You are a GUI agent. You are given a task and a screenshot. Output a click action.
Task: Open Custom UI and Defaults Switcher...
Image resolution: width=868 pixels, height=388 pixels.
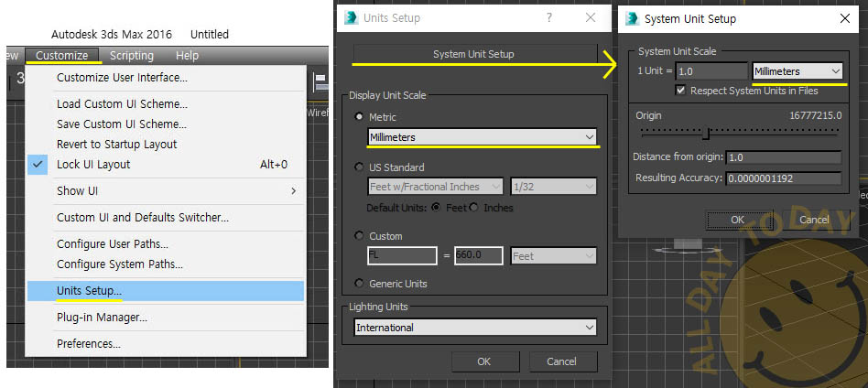pyautogui.click(x=166, y=218)
